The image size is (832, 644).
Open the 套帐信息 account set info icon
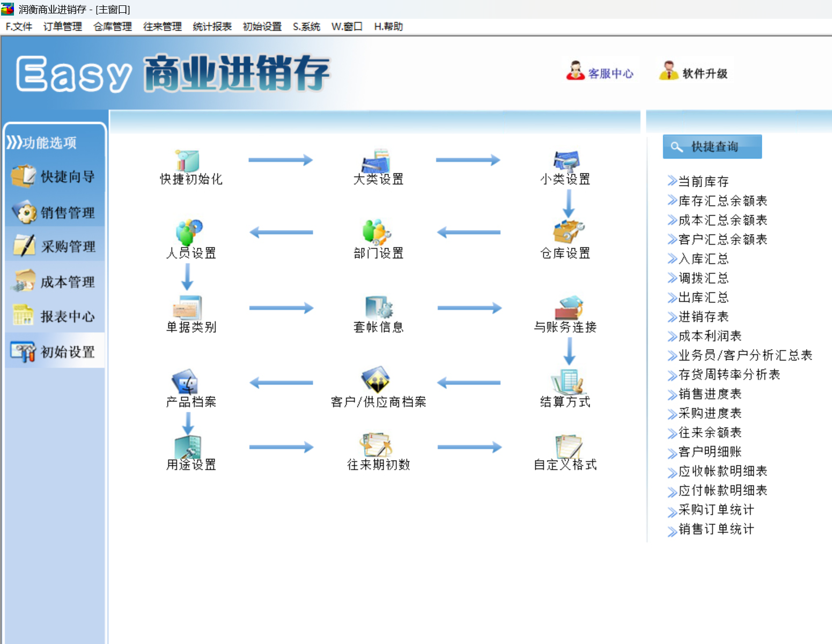pyautogui.click(x=379, y=307)
